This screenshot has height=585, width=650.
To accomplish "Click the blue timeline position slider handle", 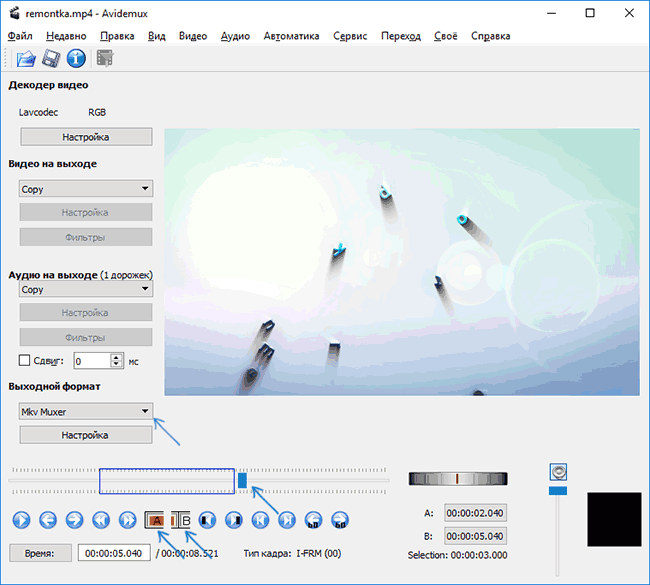I will coord(242,481).
